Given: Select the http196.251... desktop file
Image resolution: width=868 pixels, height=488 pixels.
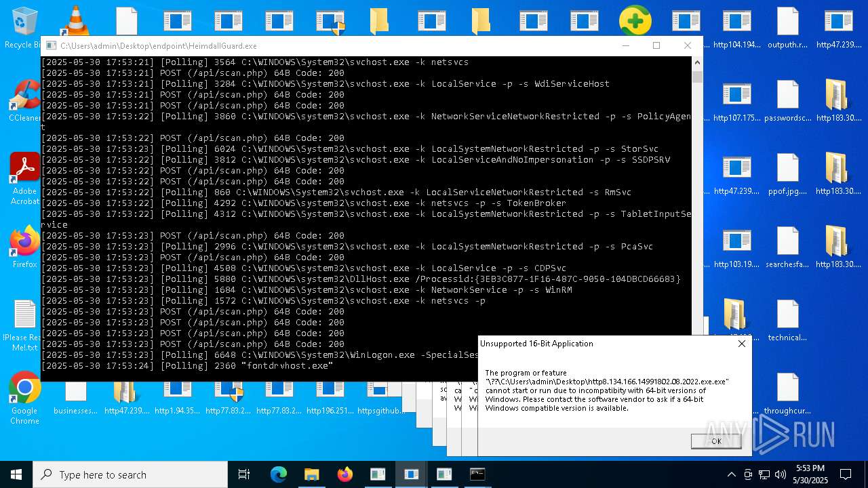Looking at the screenshot, I should point(330,399).
